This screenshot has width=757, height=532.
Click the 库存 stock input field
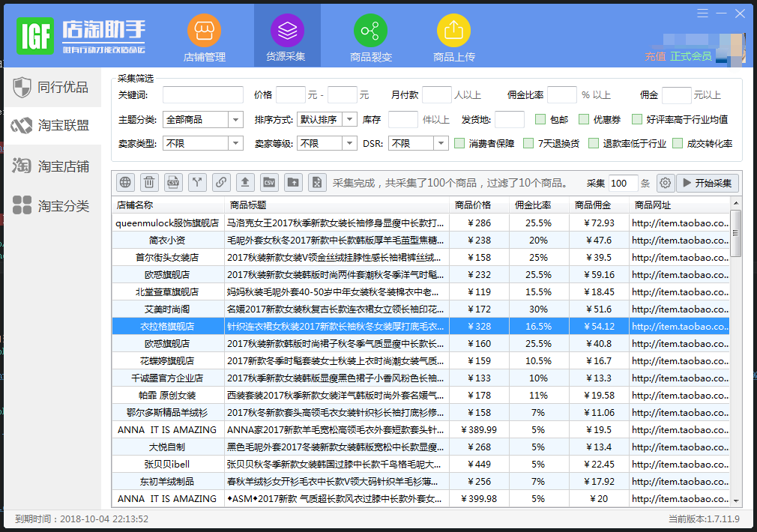(x=402, y=119)
